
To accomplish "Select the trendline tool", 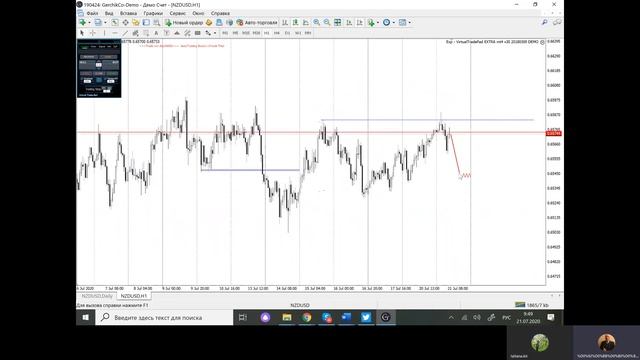I will click(125, 33).
